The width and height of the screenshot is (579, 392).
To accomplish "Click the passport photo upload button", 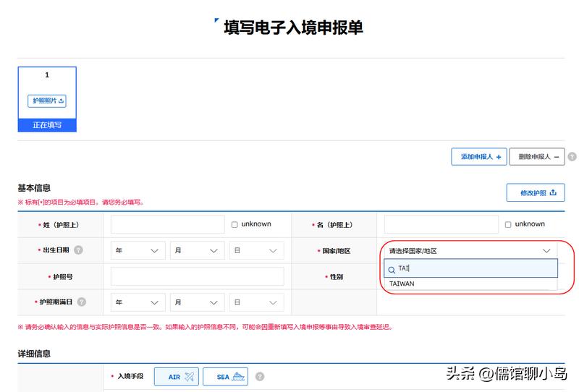I will coord(47,101).
